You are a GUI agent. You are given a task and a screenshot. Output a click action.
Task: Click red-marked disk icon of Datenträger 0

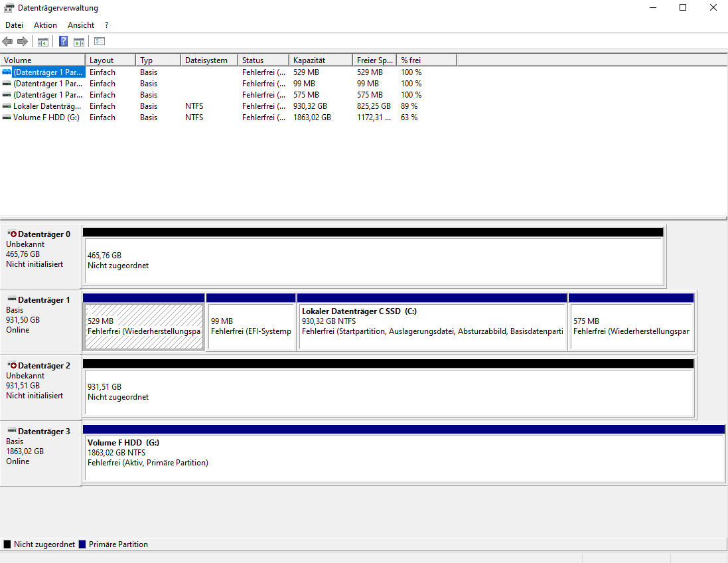pos(12,234)
